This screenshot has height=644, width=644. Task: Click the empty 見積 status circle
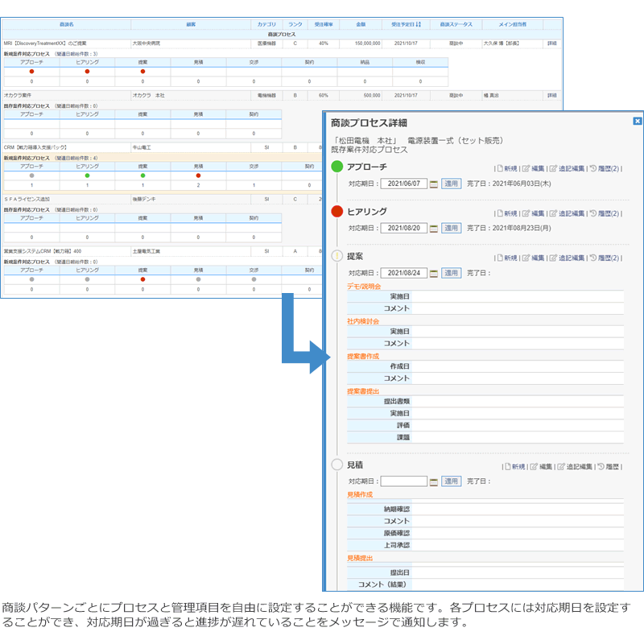[337, 464]
